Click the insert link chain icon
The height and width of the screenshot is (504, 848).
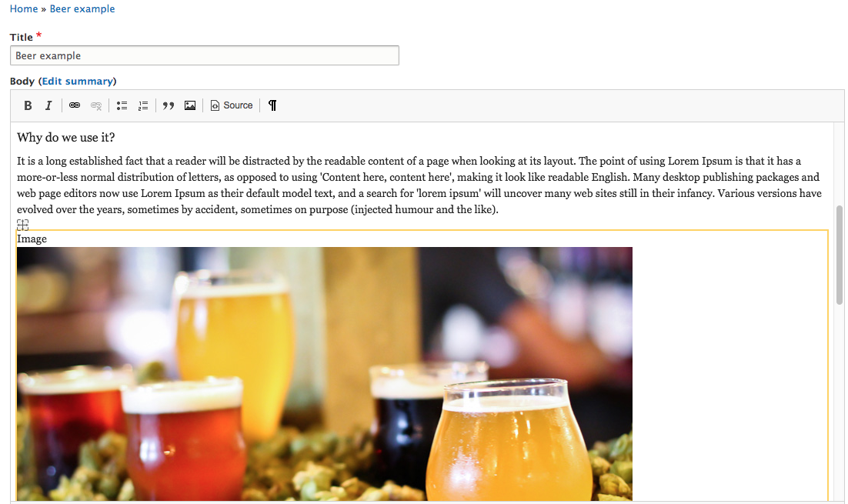coord(75,105)
